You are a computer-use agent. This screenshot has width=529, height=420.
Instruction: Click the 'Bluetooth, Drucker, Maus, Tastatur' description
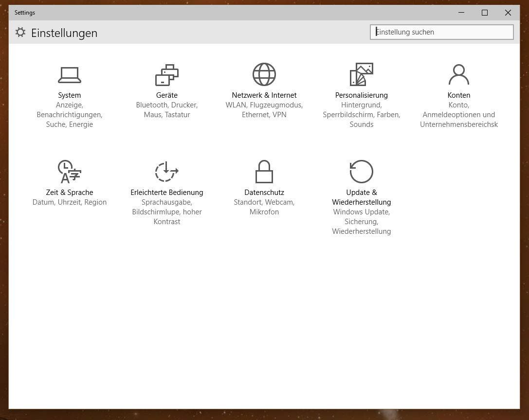(x=166, y=110)
